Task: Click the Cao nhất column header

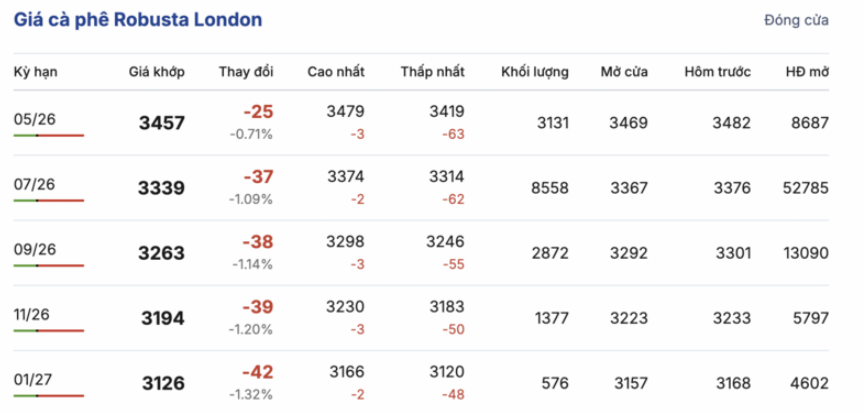Action: [x=336, y=72]
